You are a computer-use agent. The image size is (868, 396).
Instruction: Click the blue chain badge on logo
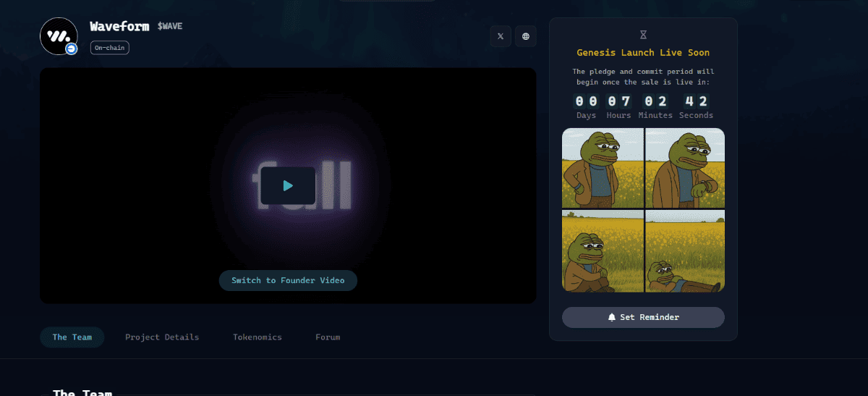(x=71, y=49)
